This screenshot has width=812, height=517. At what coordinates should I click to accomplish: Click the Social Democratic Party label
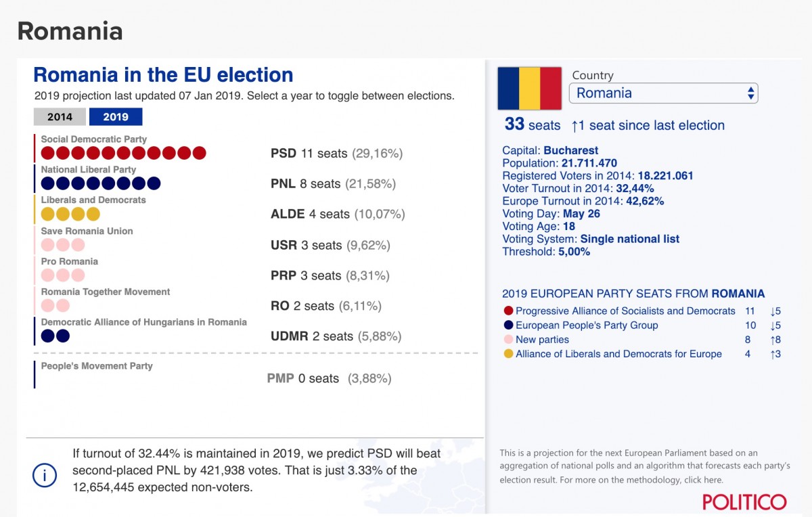pyautogui.click(x=93, y=139)
